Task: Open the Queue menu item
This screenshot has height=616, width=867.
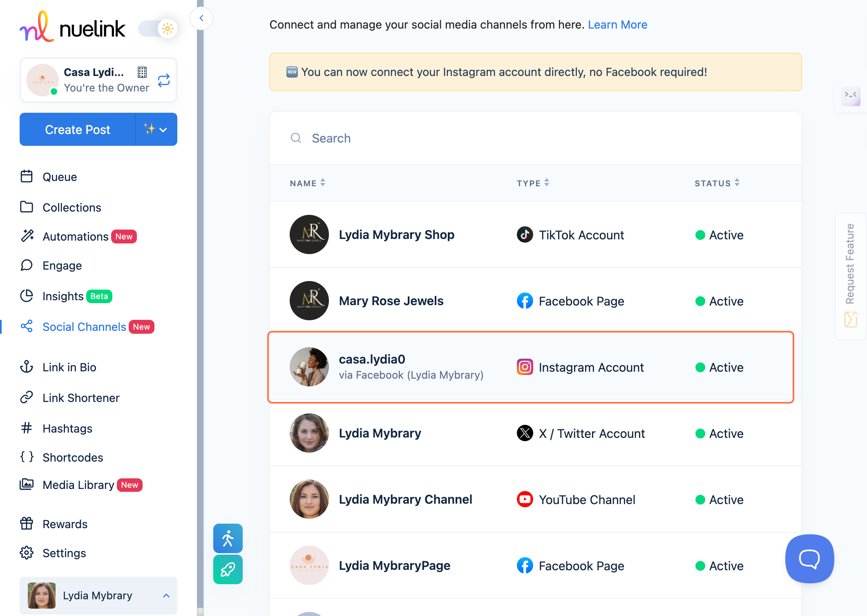Action: (60, 177)
